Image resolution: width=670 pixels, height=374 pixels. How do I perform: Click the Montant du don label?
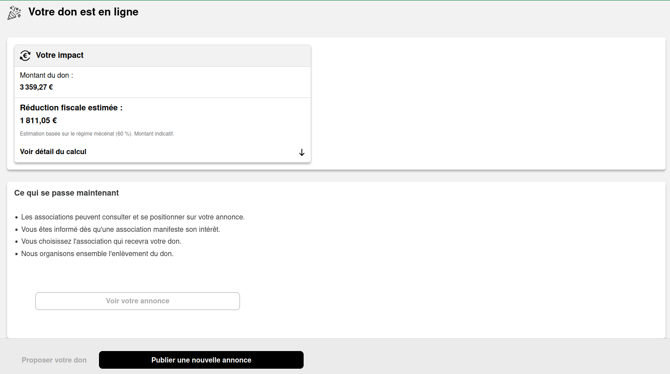coord(46,75)
